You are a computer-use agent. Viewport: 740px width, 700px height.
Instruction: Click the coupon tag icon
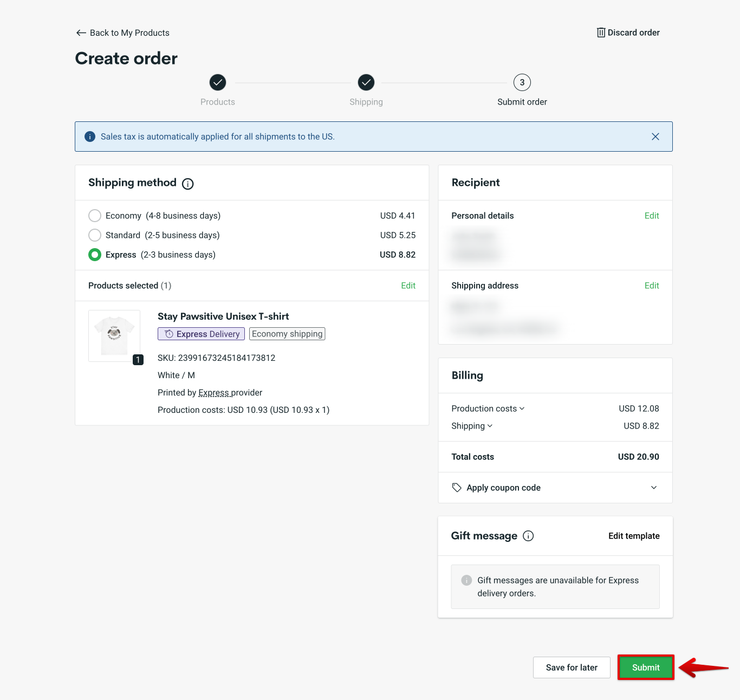pyautogui.click(x=457, y=488)
